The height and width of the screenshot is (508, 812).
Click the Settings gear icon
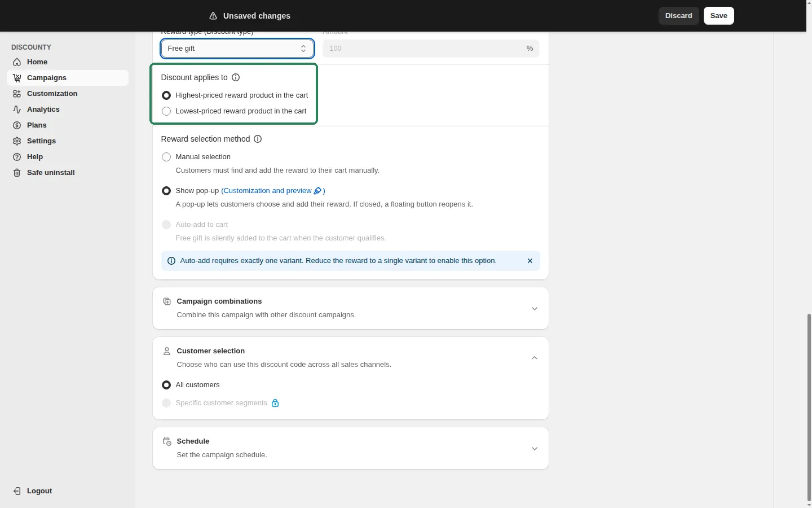tap(17, 141)
